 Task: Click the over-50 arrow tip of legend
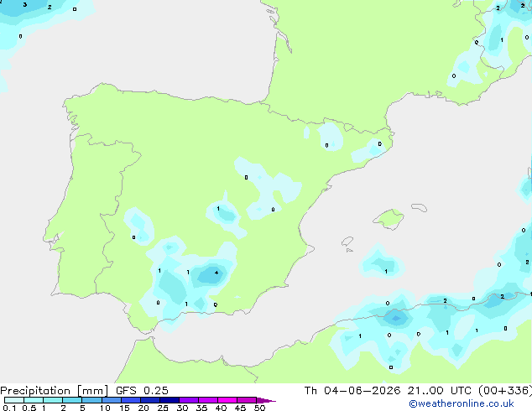(266, 400)
